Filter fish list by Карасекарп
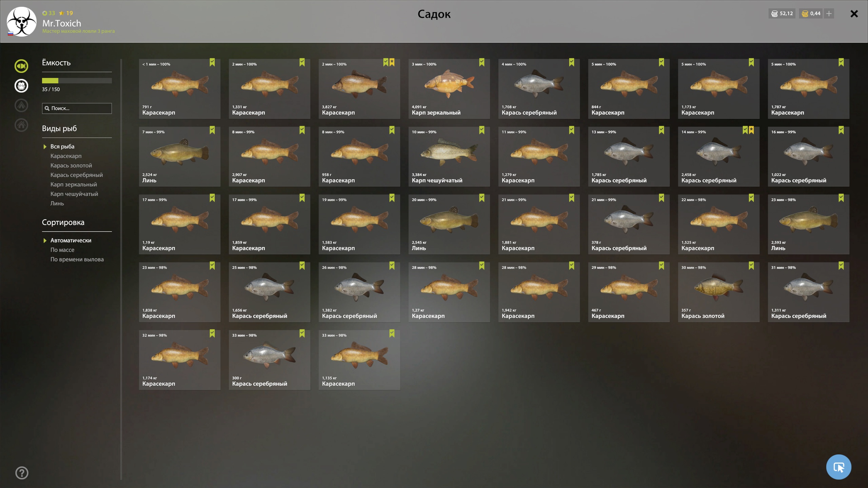This screenshot has width=868, height=488. click(x=66, y=156)
